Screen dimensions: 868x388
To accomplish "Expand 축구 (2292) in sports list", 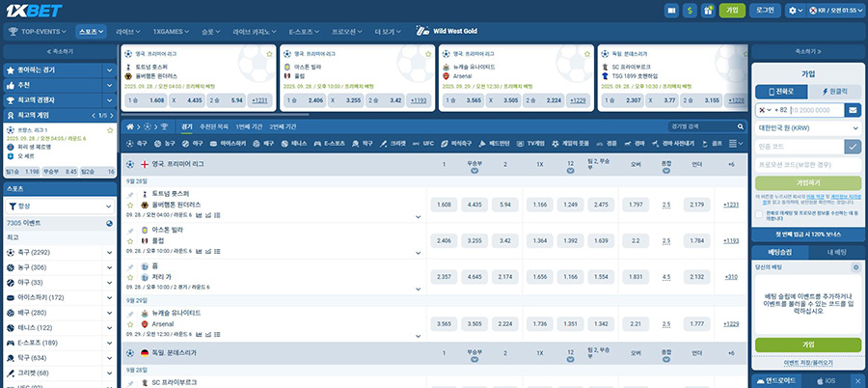I will (x=110, y=253).
